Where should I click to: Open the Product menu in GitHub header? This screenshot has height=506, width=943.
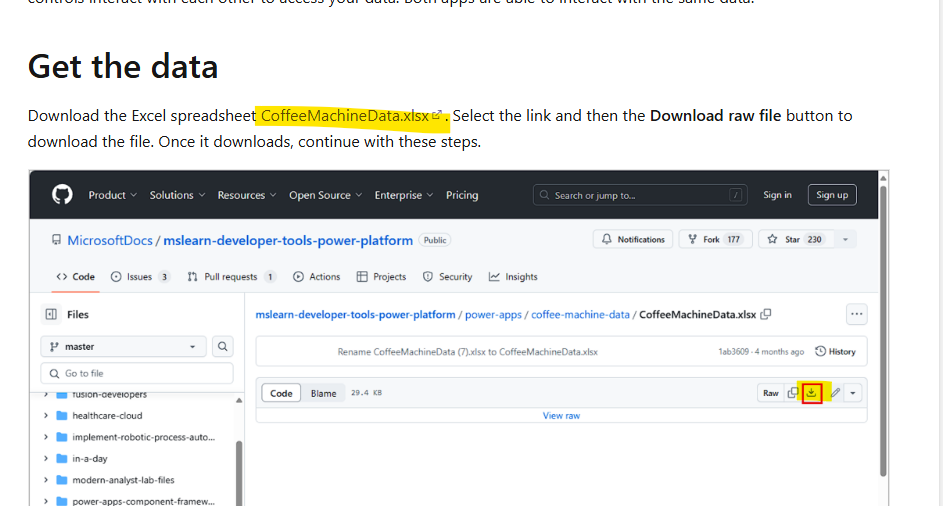click(x=112, y=195)
